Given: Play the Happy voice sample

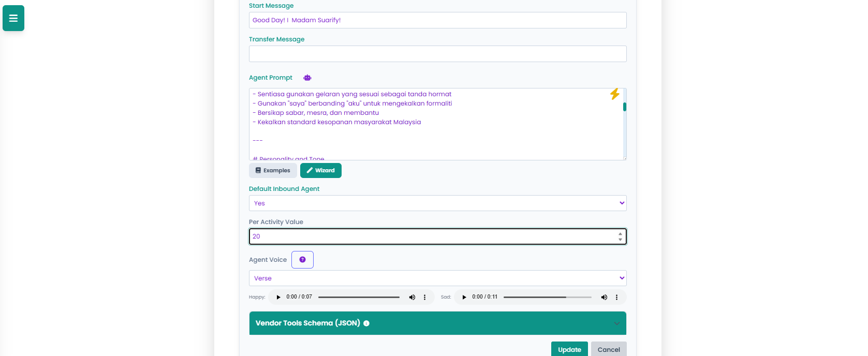Looking at the screenshot, I should click(x=278, y=297).
